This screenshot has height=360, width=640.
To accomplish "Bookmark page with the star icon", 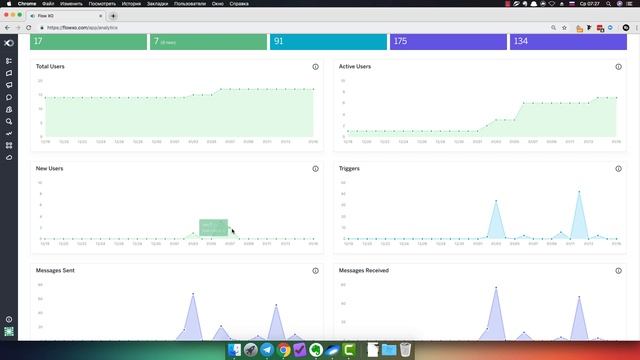I will pyautogui.click(x=564, y=27).
